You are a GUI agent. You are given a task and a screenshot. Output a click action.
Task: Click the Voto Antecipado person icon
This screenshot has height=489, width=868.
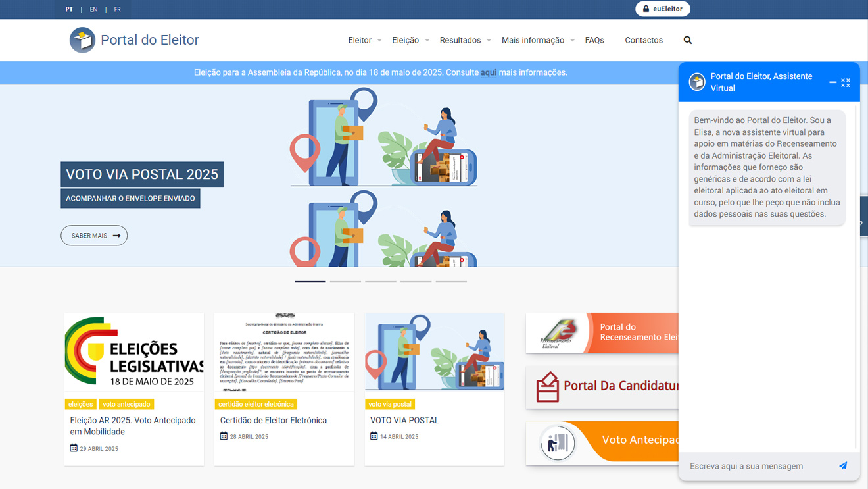pyautogui.click(x=558, y=443)
